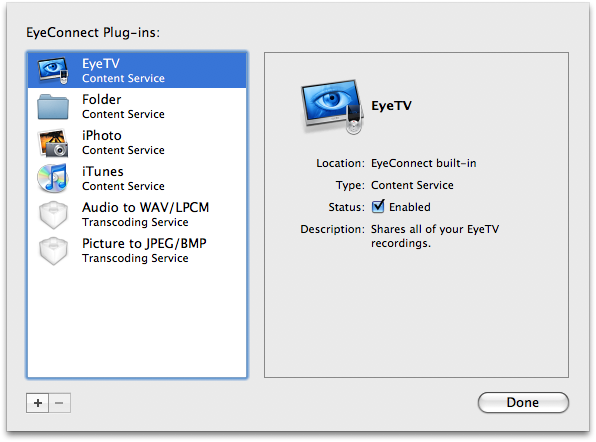The height and width of the screenshot is (442, 596).
Task: Select the highlighted EyeTV Content Service row
Action: pyautogui.click(x=137, y=70)
